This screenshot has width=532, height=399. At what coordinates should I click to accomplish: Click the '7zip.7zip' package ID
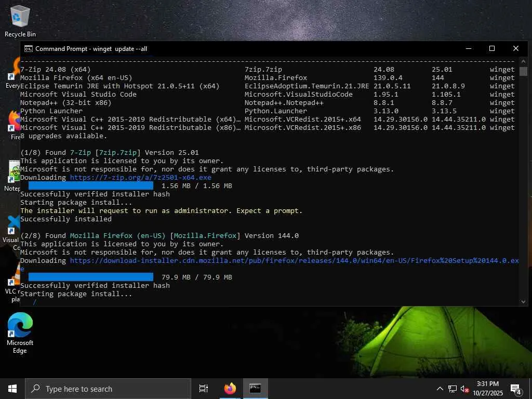263,70
